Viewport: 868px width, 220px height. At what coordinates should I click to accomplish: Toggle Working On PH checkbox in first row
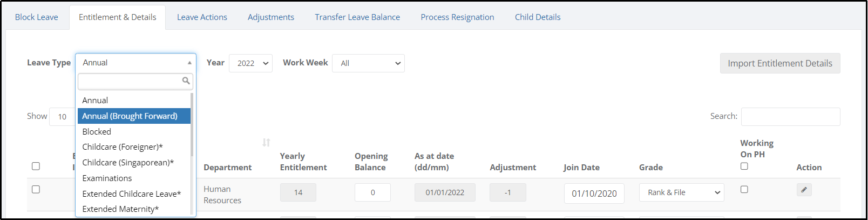pos(744,190)
